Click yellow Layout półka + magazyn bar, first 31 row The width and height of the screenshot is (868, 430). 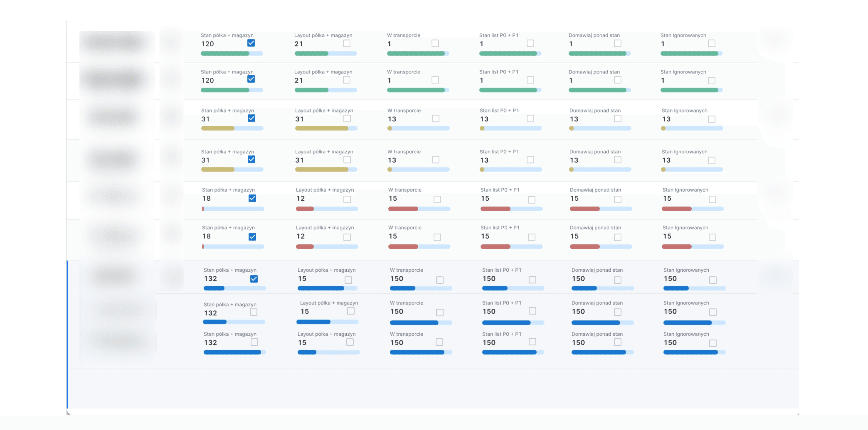[326, 128]
